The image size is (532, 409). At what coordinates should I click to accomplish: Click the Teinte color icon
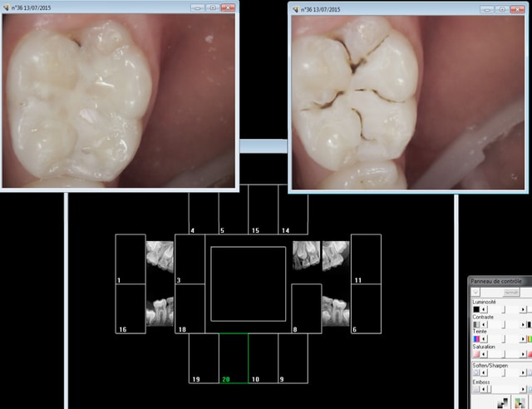coord(476,338)
